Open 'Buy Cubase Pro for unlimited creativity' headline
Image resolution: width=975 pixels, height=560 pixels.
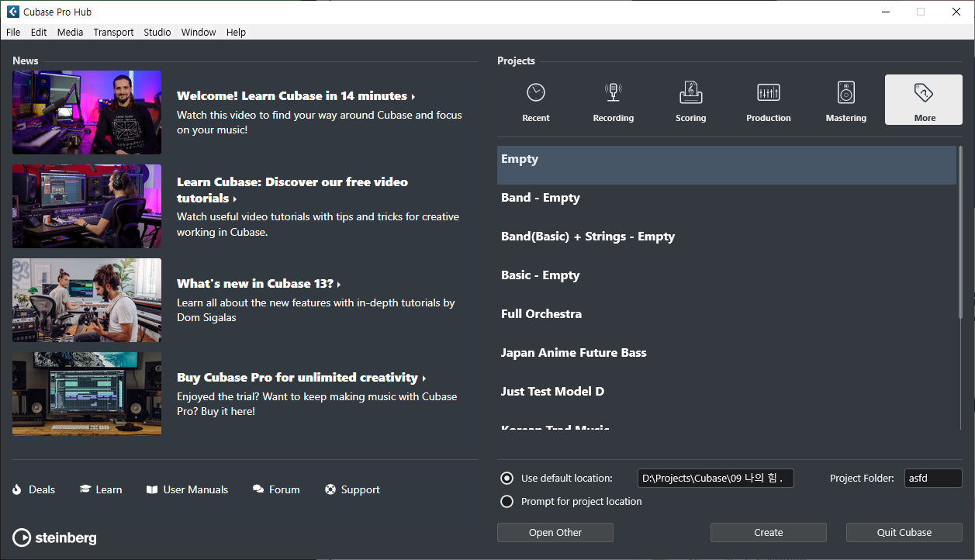point(302,378)
